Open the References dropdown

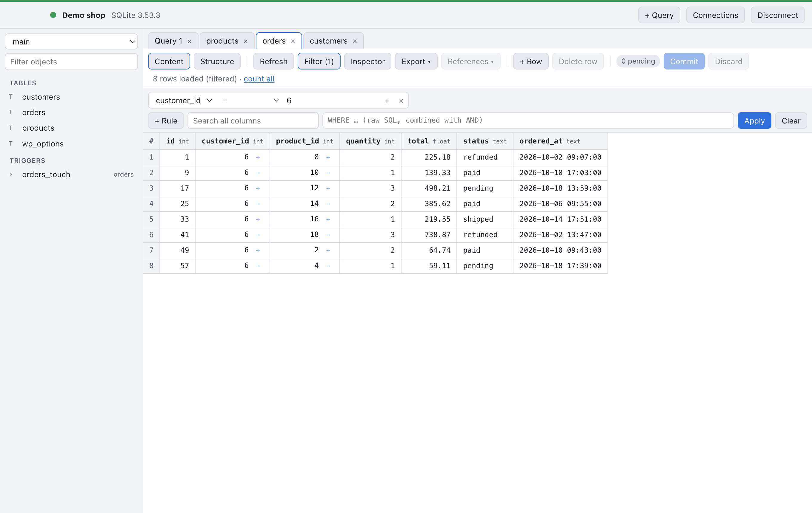tap(470, 61)
